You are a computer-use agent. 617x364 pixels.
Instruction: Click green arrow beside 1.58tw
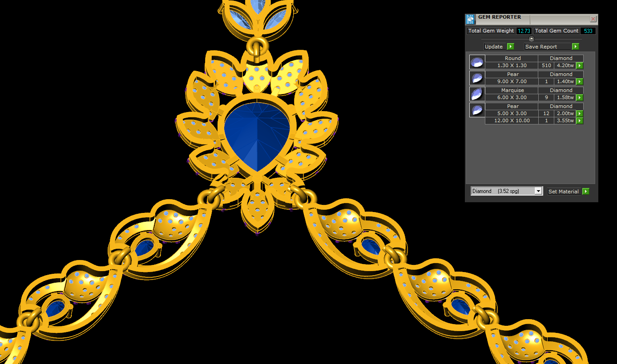580,98
